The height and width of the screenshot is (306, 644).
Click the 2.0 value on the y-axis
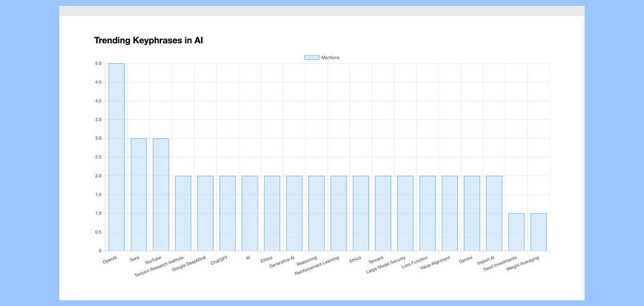(x=98, y=176)
